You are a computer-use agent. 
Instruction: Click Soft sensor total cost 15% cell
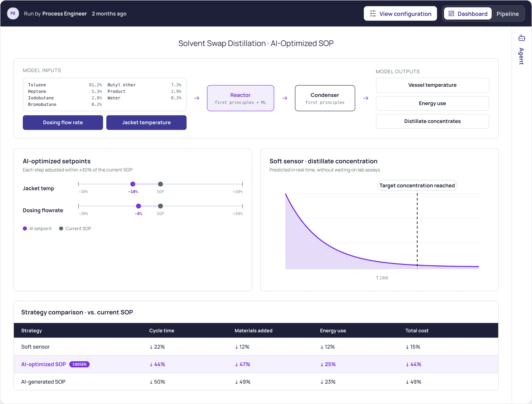pyautogui.click(x=413, y=347)
